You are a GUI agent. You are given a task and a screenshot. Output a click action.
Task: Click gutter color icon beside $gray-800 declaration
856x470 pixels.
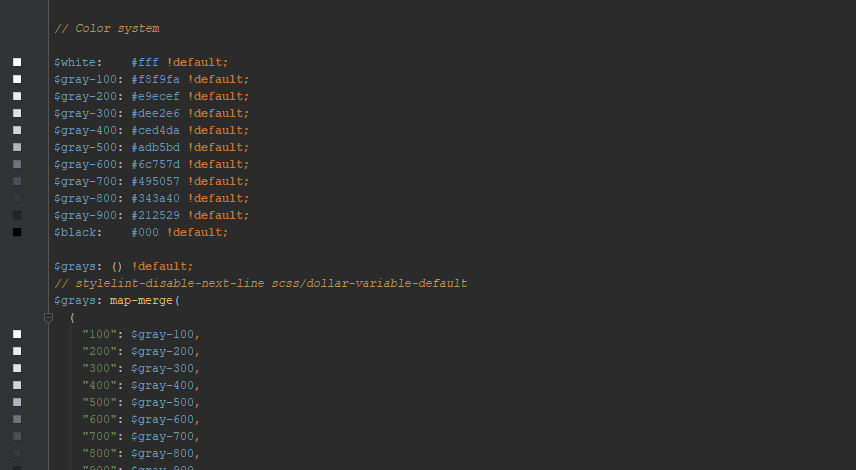pyautogui.click(x=17, y=198)
